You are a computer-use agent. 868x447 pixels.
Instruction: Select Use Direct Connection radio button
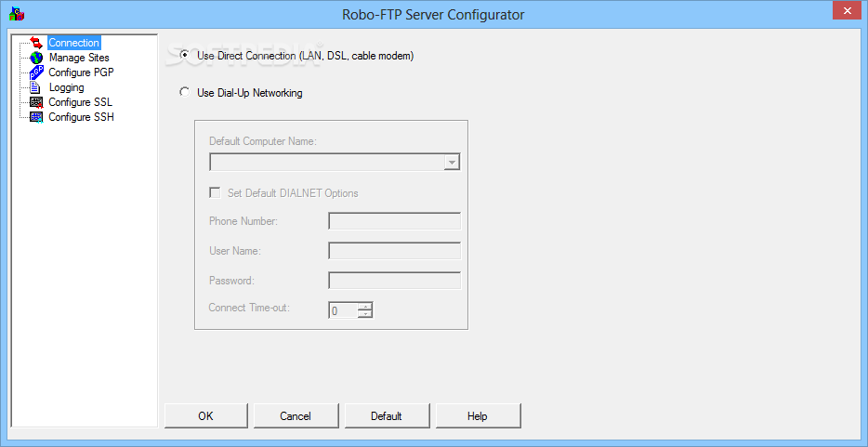click(x=184, y=56)
